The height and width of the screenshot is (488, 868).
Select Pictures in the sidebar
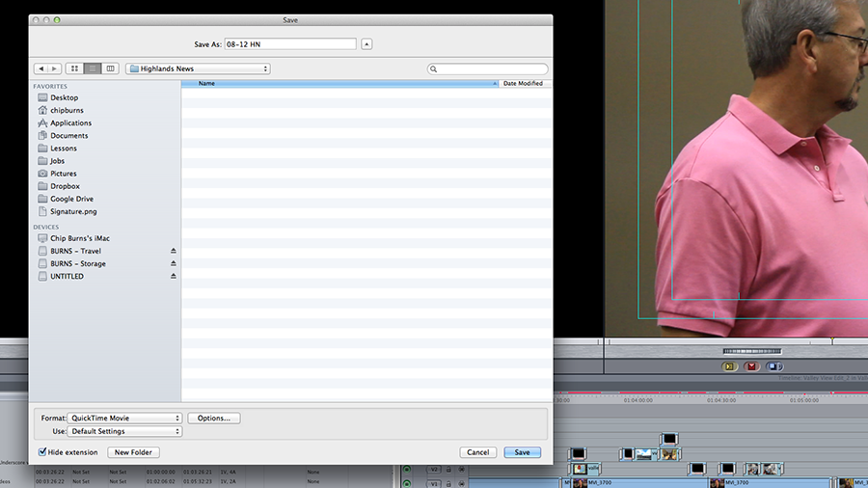tap(63, 174)
